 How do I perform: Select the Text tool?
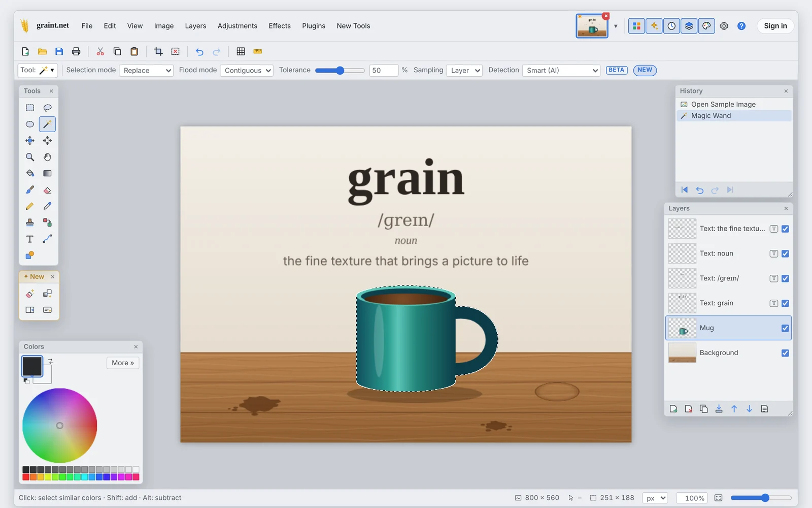pyautogui.click(x=30, y=239)
